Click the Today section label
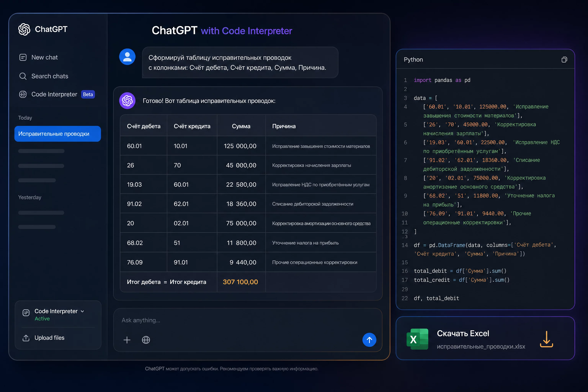This screenshot has width=588, height=392. point(25,118)
